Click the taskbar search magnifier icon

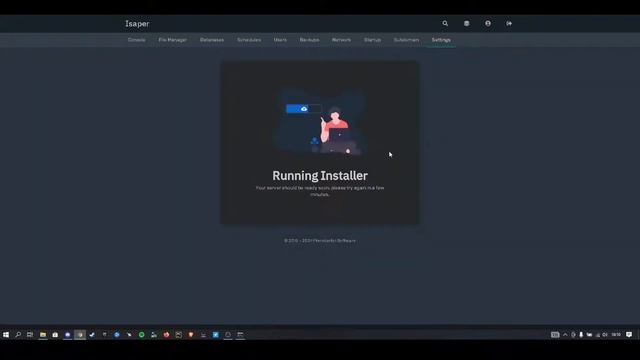tap(18, 335)
